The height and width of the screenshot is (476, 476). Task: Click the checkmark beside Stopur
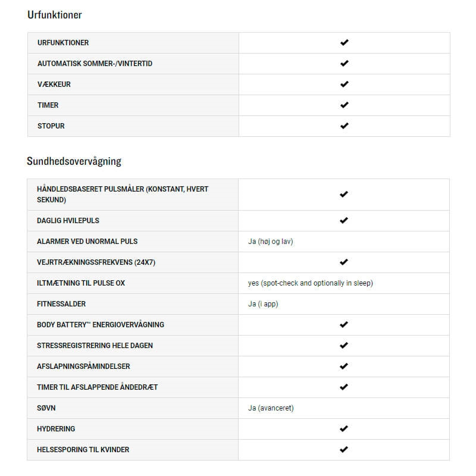tap(344, 126)
